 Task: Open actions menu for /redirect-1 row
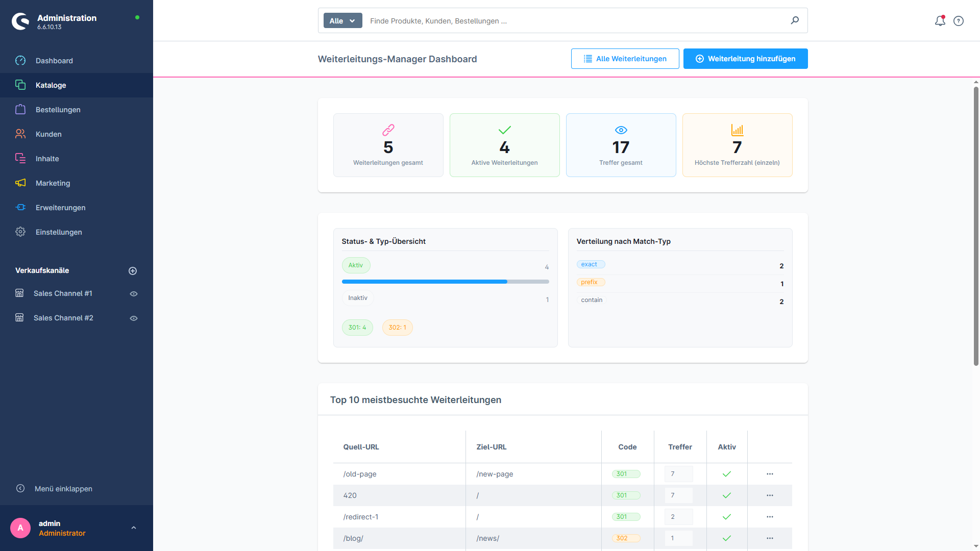coord(770,517)
